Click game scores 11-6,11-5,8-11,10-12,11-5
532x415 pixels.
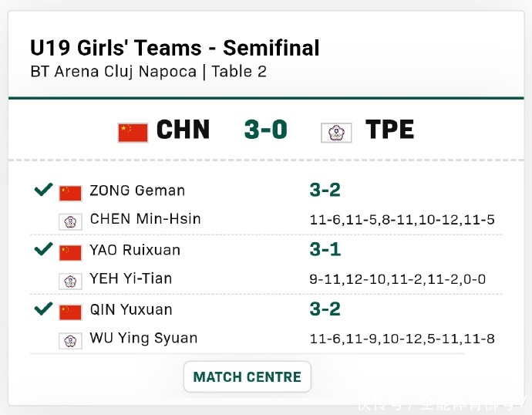coord(402,220)
